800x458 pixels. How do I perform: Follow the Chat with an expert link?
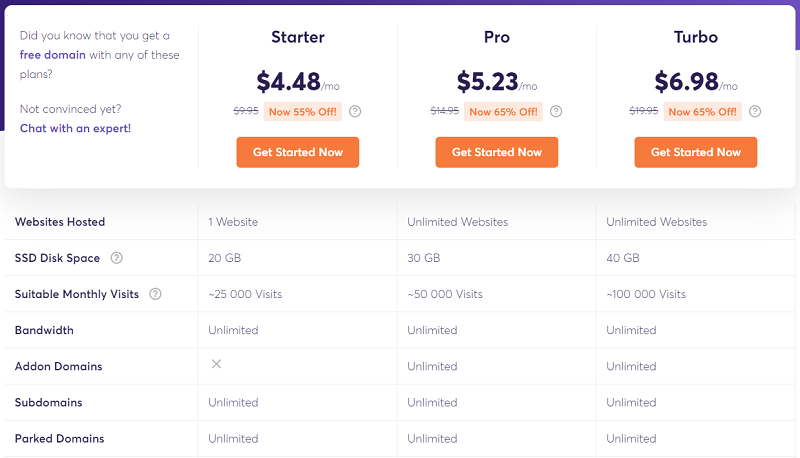(76, 128)
